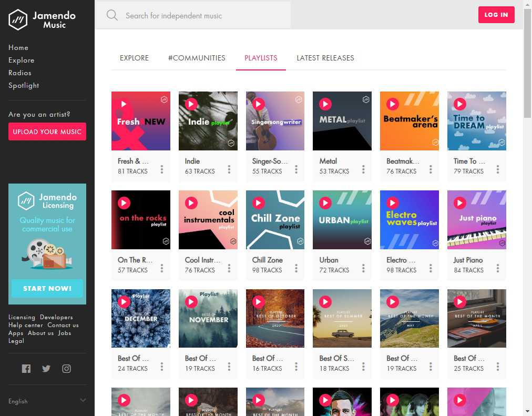Open Jamendo's Instagram page icon
This screenshot has height=416, width=532.
tap(66, 369)
